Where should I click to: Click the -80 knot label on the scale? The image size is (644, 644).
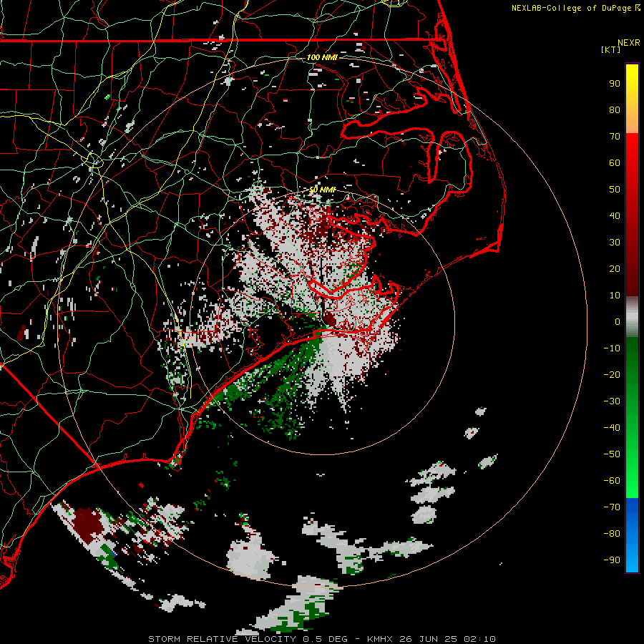612,534
